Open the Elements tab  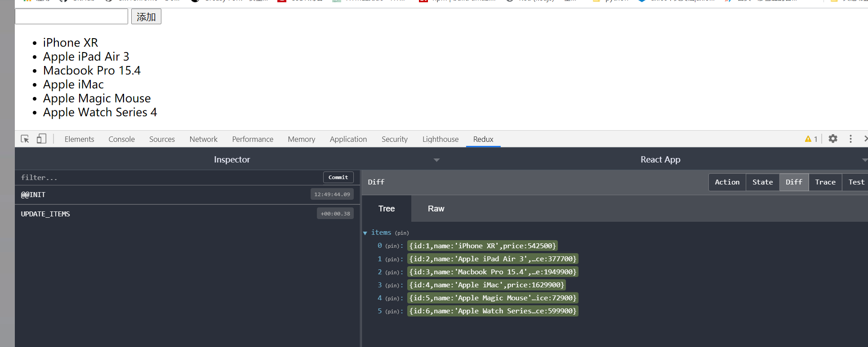click(79, 139)
